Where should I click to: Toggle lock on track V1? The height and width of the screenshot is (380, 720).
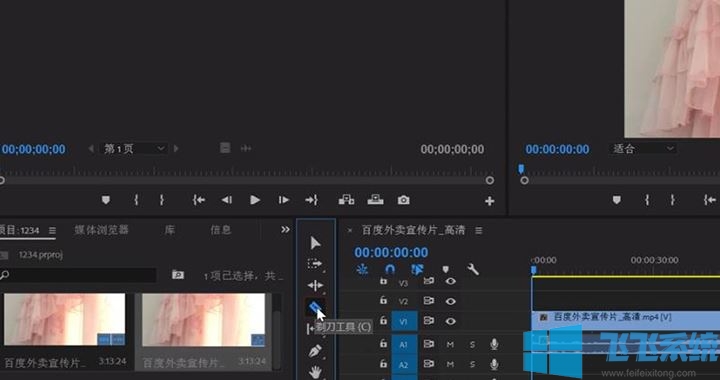(x=383, y=321)
